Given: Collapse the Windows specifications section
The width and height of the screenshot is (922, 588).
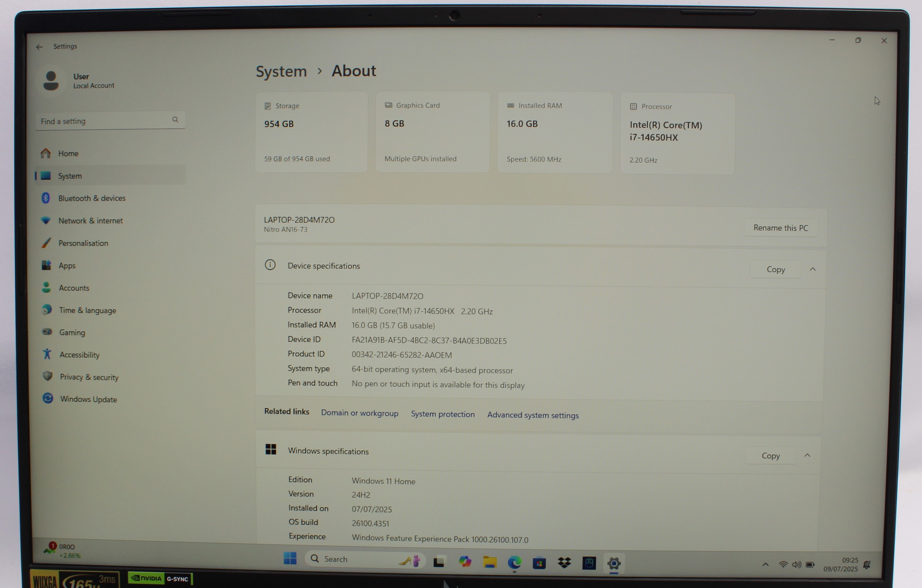Looking at the screenshot, I should pyautogui.click(x=807, y=455).
